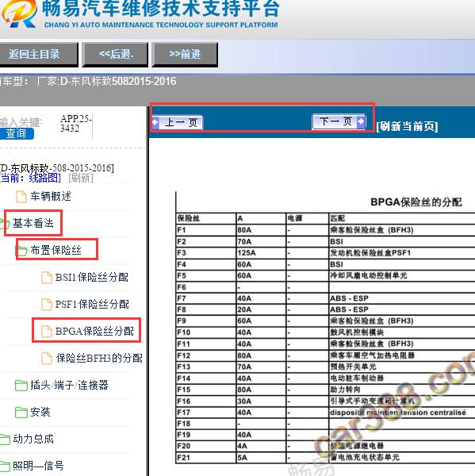
Task: Click the document icon next to 保险丝BFH3的分配
Action: coord(47,359)
